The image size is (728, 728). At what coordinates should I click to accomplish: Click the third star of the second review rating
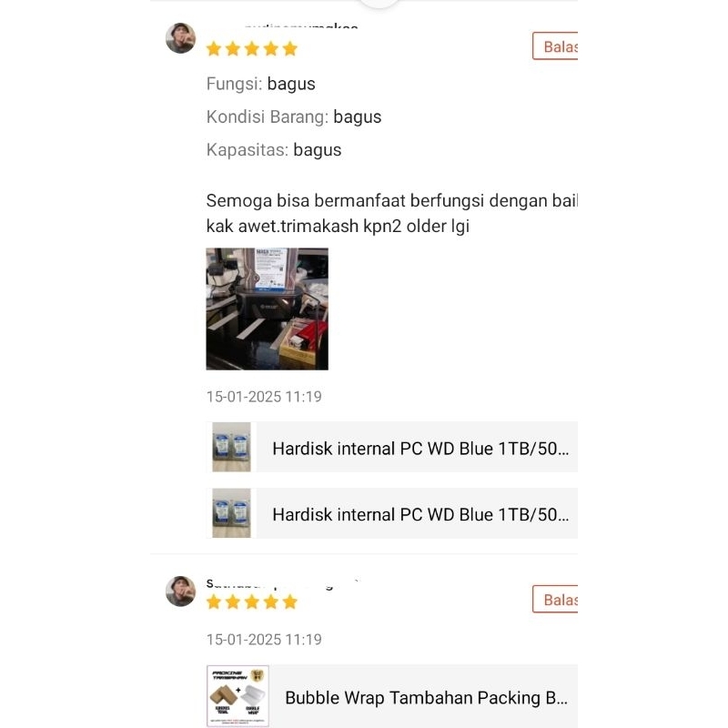252,602
